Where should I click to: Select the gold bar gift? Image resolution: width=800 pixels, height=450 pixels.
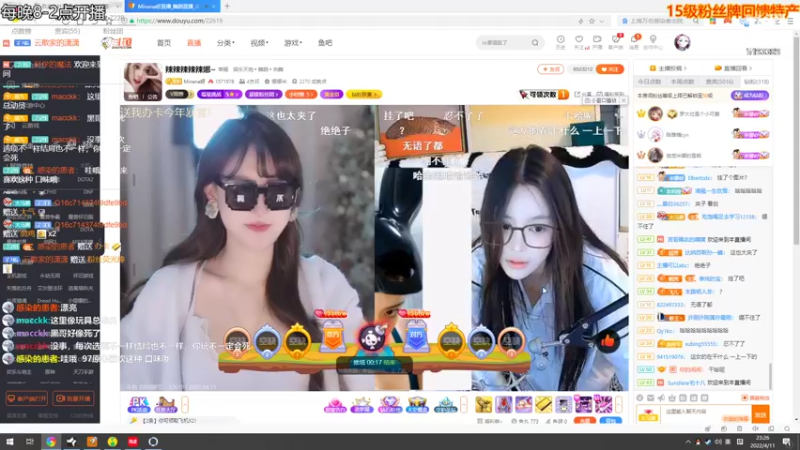(543, 405)
